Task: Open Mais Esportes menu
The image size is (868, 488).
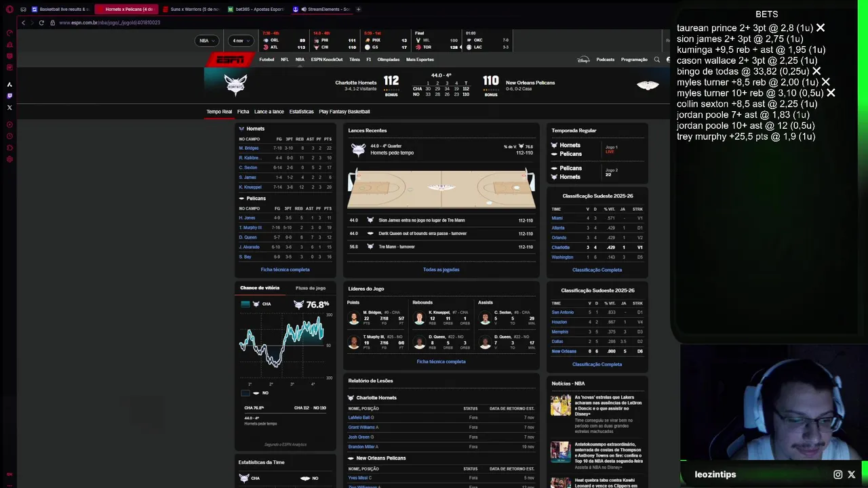Action: point(420,60)
